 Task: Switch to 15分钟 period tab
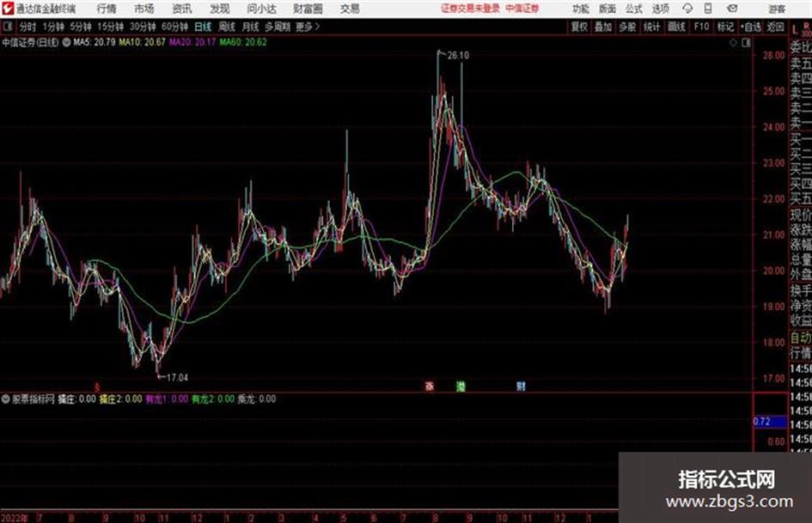[x=110, y=27]
